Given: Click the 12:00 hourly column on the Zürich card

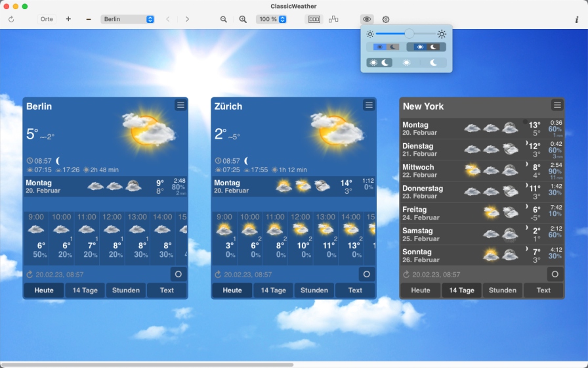Looking at the screenshot, I should point(301,238).
